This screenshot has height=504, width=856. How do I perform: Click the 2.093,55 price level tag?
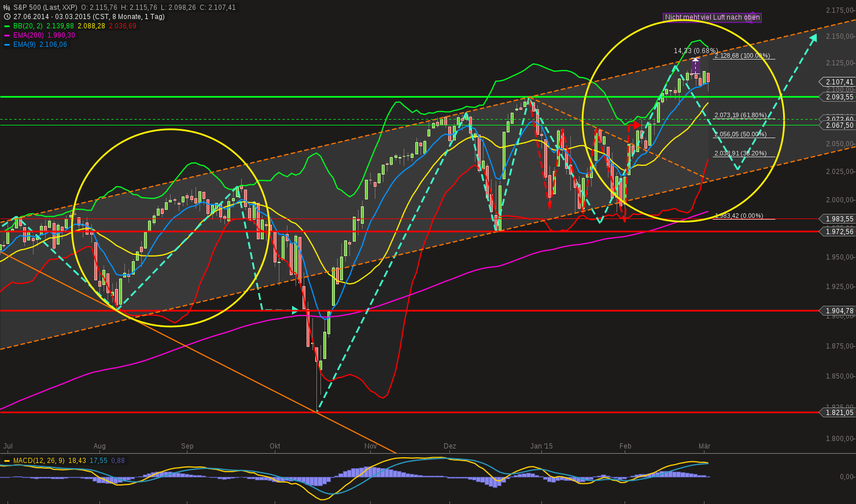pyautogui.click(x=837, y=97)
